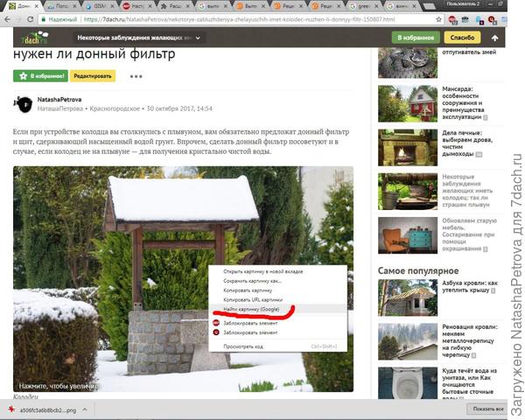Image resolution: width=525 pixels, height=420 pixels.
Task: Click 'Показать все' in downloads bar
Action: click(487, 409)
